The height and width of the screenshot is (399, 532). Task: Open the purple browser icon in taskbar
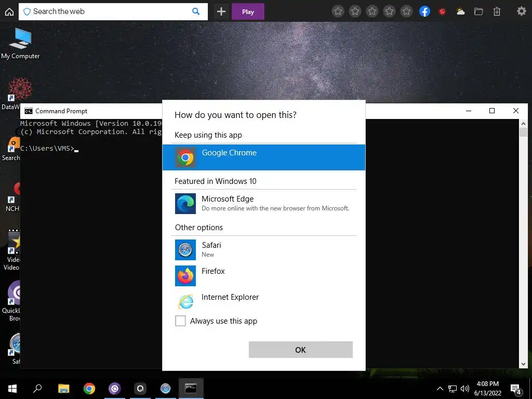[x=115, y=389]
